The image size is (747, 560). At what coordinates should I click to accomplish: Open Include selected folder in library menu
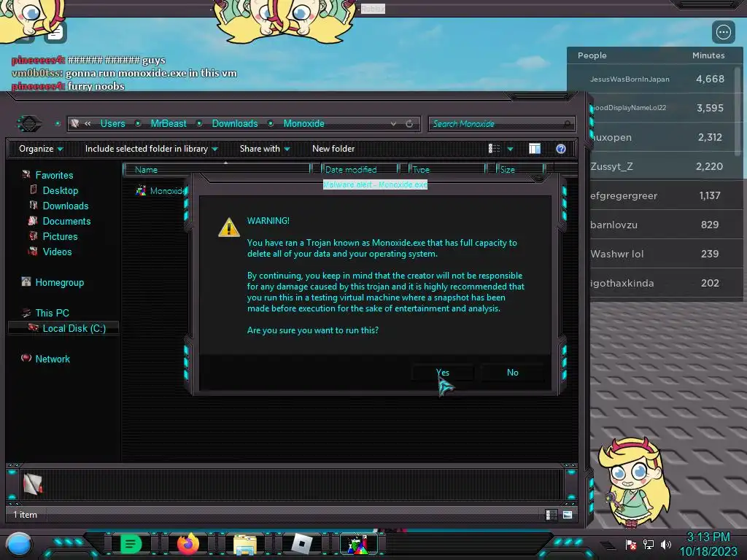(x=152, y=149)
